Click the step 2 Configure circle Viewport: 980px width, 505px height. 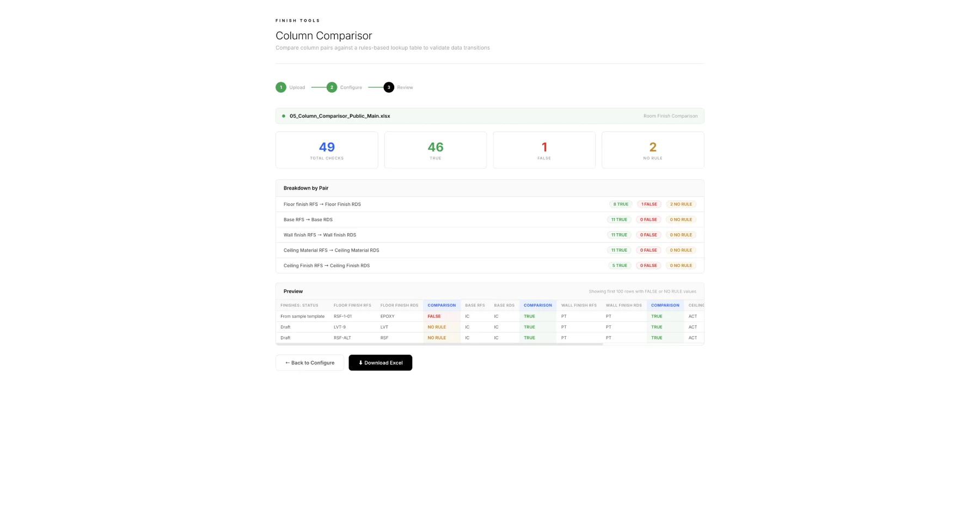[332, 87]
